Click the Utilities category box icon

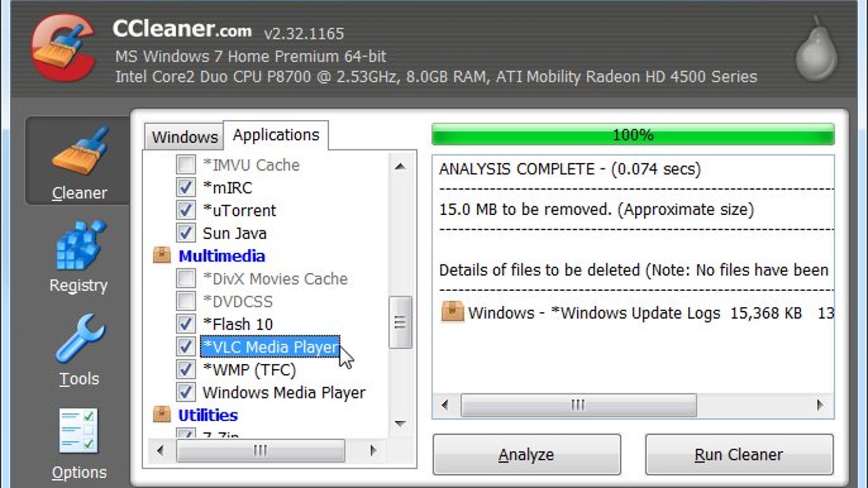[162, 414]
